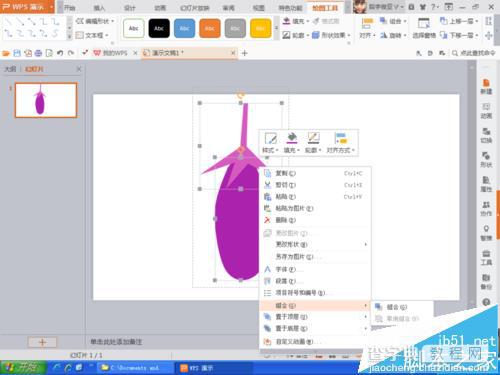This screenshot has height=375, width=500.
Task: Click Bring Forward (上移一层) button
Action: (x=459, y=21)
